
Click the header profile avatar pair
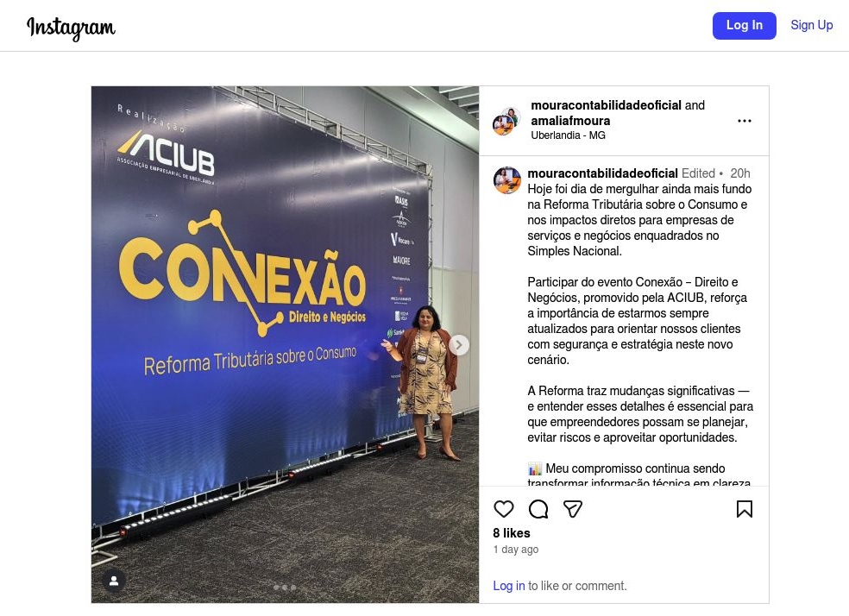click(506, 121)
